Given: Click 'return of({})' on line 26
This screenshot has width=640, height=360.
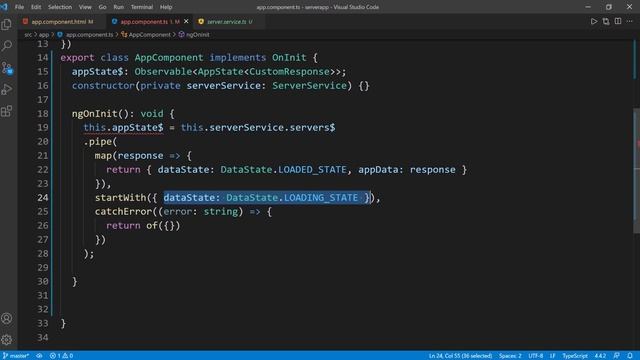Looking at the screenshot, I should click(143, 225).
